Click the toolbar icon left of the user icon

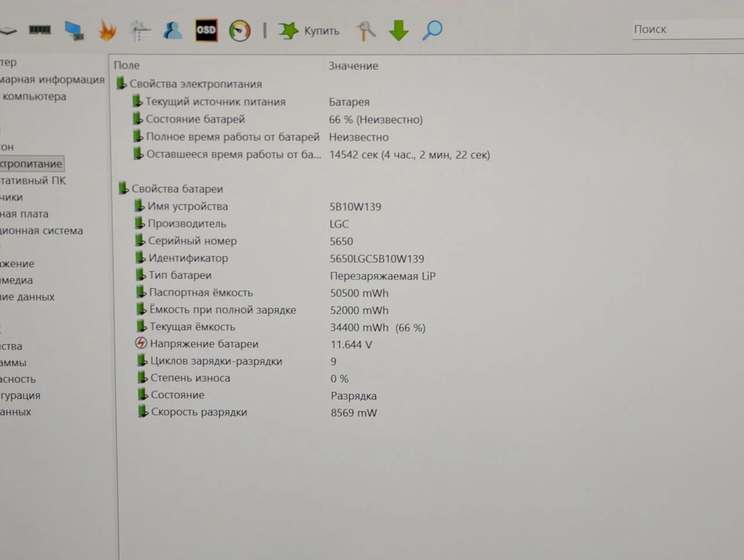click(x=139, y=30)
